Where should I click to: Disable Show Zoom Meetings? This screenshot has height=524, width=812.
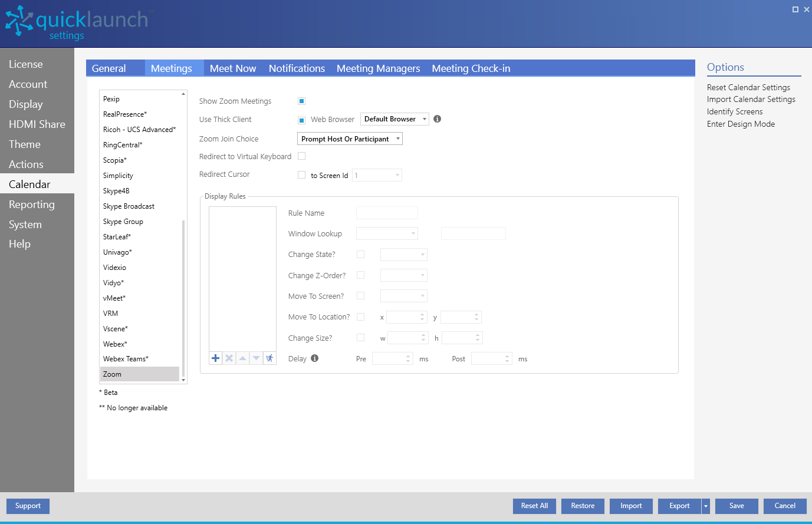coord(301,101)
